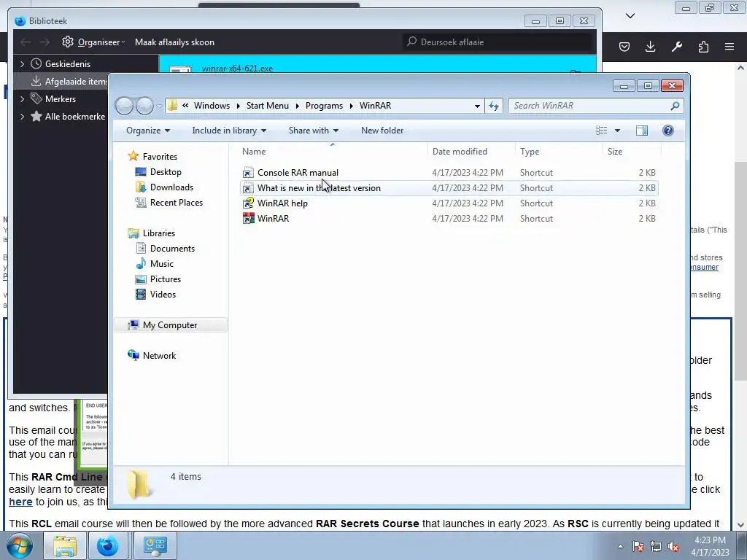Select Libraries in the navigation pane
Viewport: 747px width, 560px height.
(x=158, y=233)
